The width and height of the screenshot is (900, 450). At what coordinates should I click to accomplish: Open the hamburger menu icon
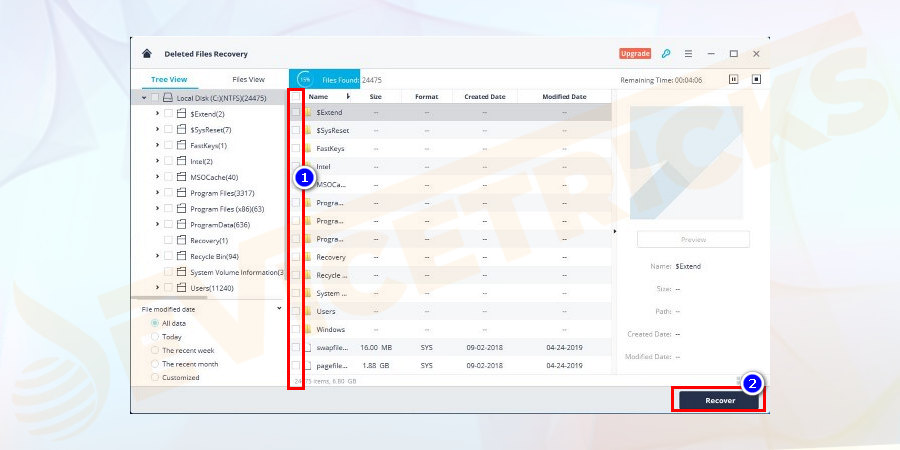coord(688,53)
